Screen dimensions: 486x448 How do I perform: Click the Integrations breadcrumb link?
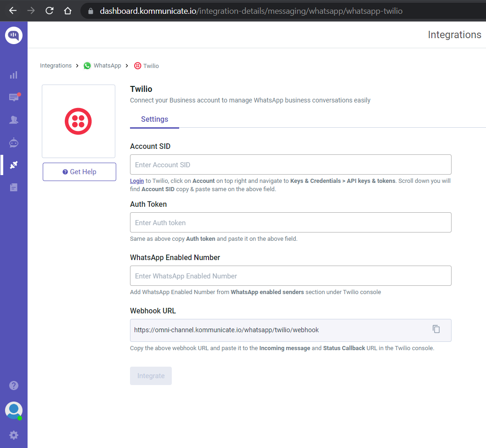tap(56, 66)
